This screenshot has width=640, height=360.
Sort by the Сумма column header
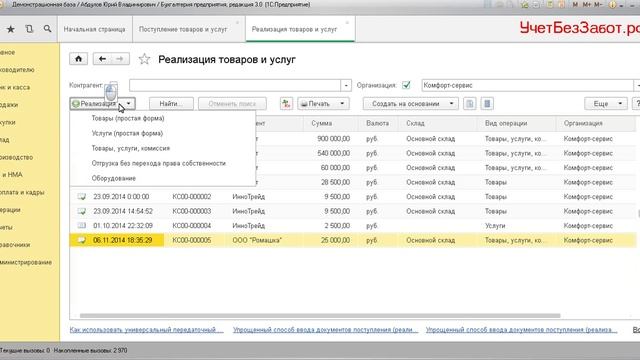(331, 123)
